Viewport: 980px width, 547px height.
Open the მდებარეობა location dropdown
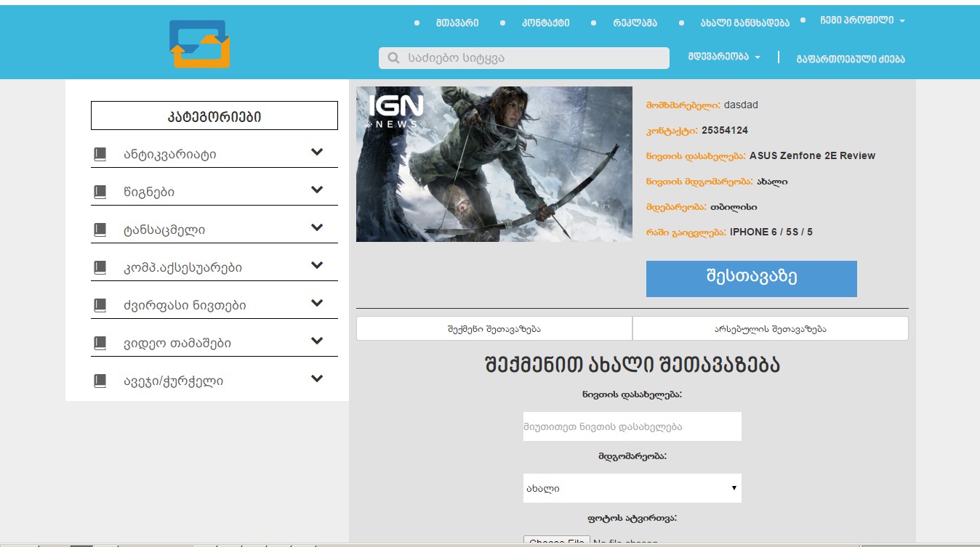[724, 57]
